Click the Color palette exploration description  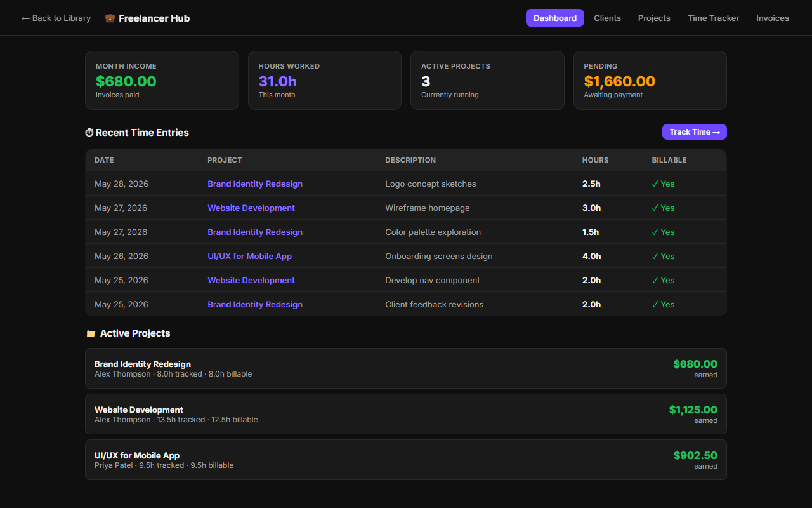click(433, 232)
